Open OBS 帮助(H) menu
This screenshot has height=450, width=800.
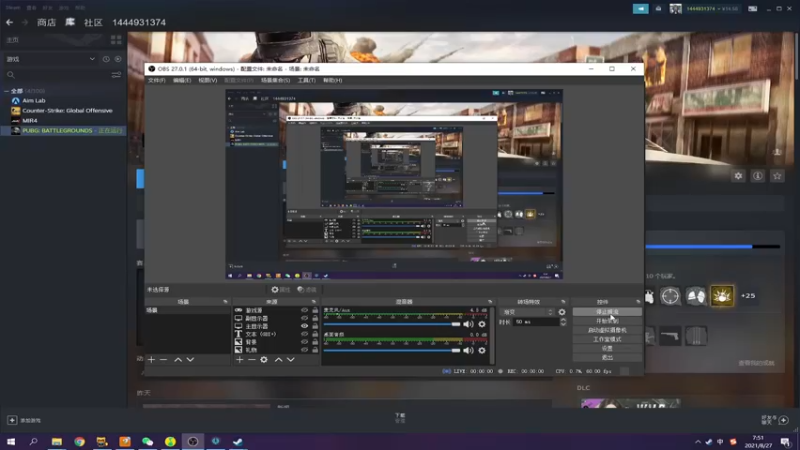[333, 81]
